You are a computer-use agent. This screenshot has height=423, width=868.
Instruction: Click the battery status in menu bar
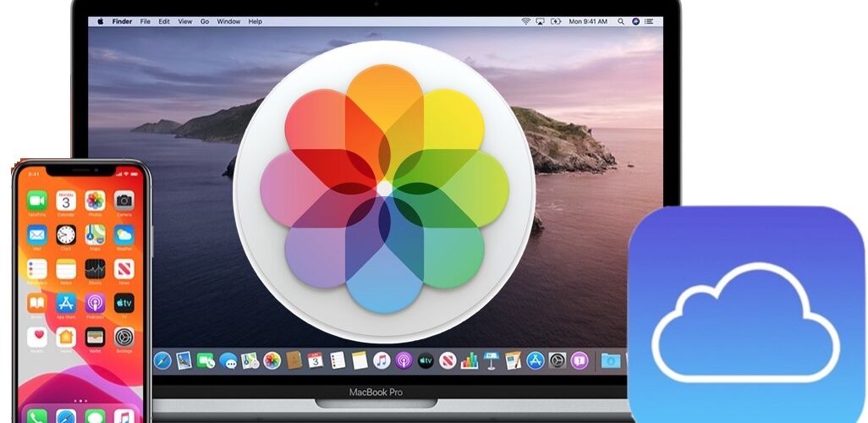tap(556, 22)
